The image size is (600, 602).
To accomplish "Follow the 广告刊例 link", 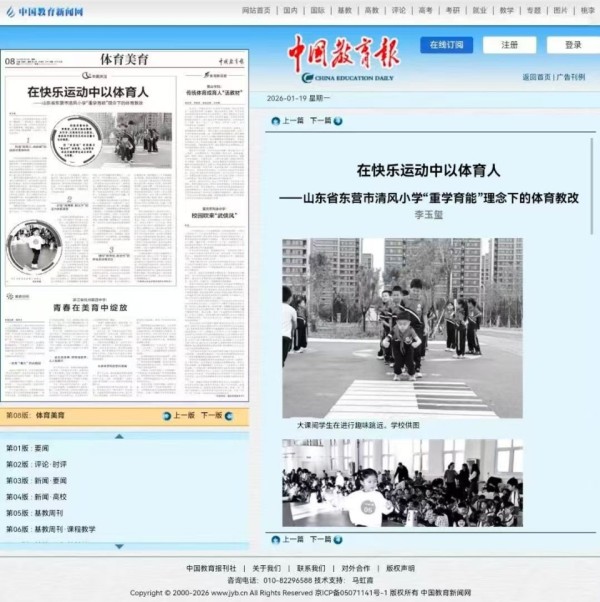I will tap(571, 77).
